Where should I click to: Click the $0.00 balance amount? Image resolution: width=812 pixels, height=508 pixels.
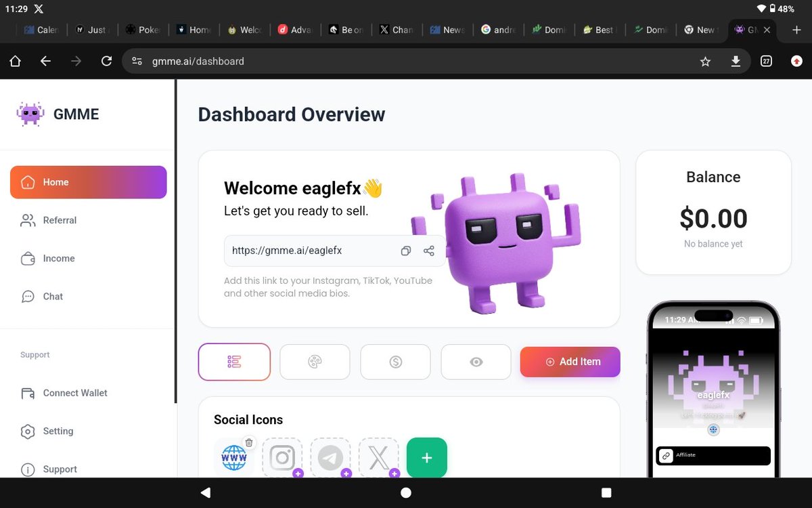(713, 219)
